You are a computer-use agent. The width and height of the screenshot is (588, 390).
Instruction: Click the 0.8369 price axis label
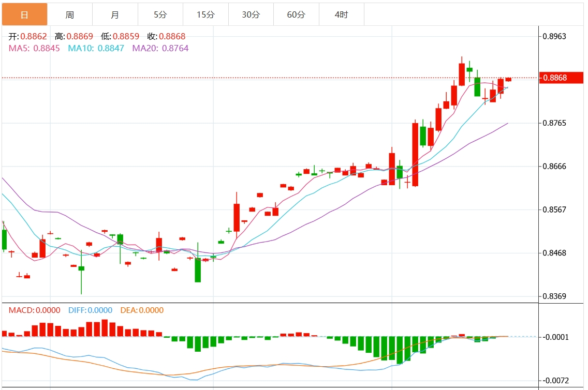coord(555,296)
